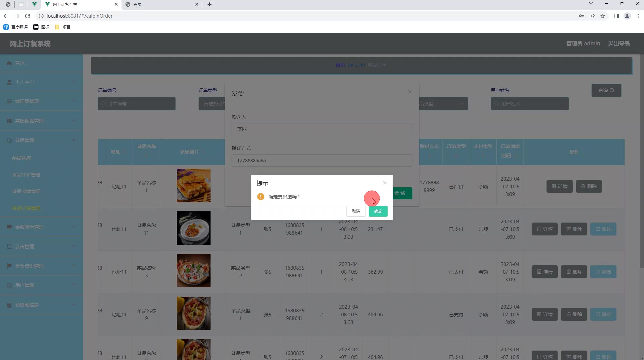The height and width of the screenshot is (360, 644).
Task: Click 首页 breadcrumb link
Action: (340, 65)
